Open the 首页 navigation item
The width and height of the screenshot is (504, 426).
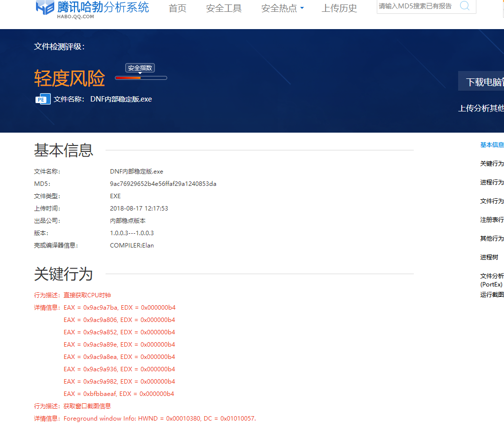click(x=178, y=8)
